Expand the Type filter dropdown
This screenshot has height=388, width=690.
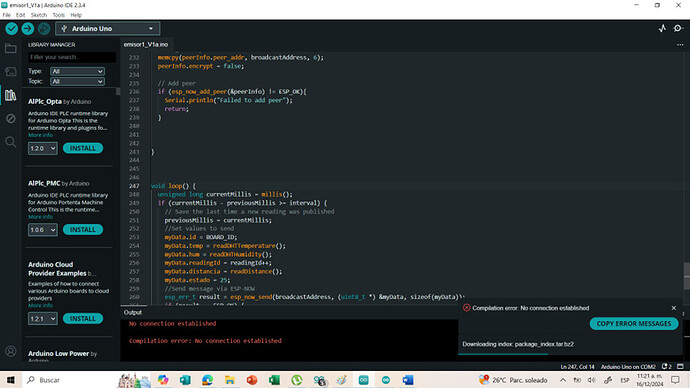[x=77, y=71]
